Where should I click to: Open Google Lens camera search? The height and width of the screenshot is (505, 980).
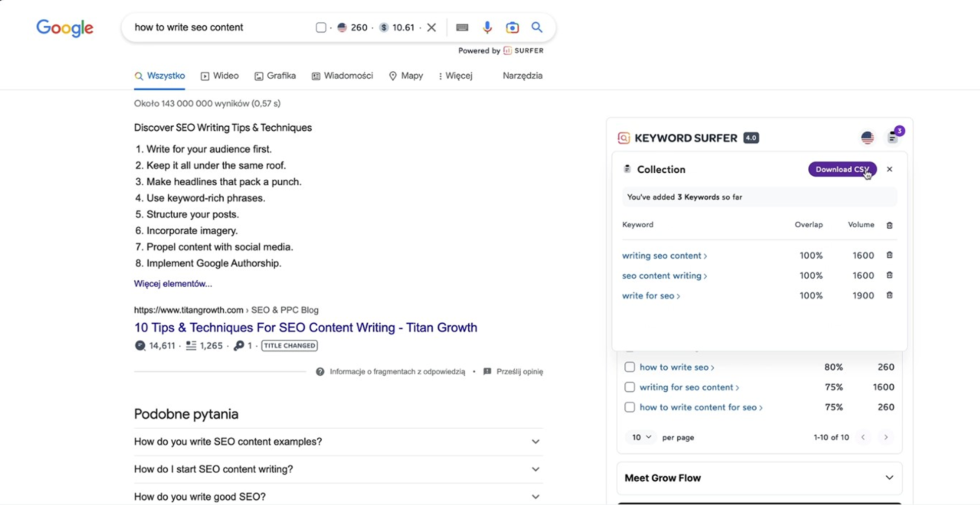[x=512, y=27]
